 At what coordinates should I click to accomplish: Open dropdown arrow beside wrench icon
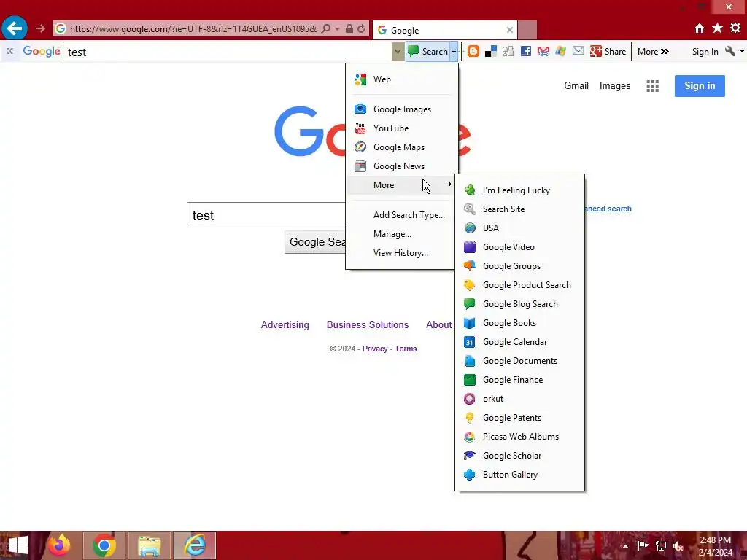click(742, 52)
